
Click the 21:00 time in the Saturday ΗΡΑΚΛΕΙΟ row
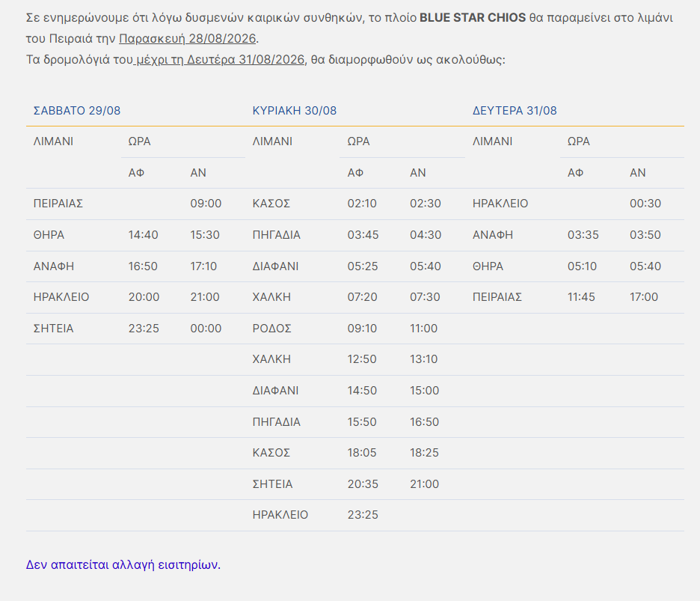click(205, 297)
